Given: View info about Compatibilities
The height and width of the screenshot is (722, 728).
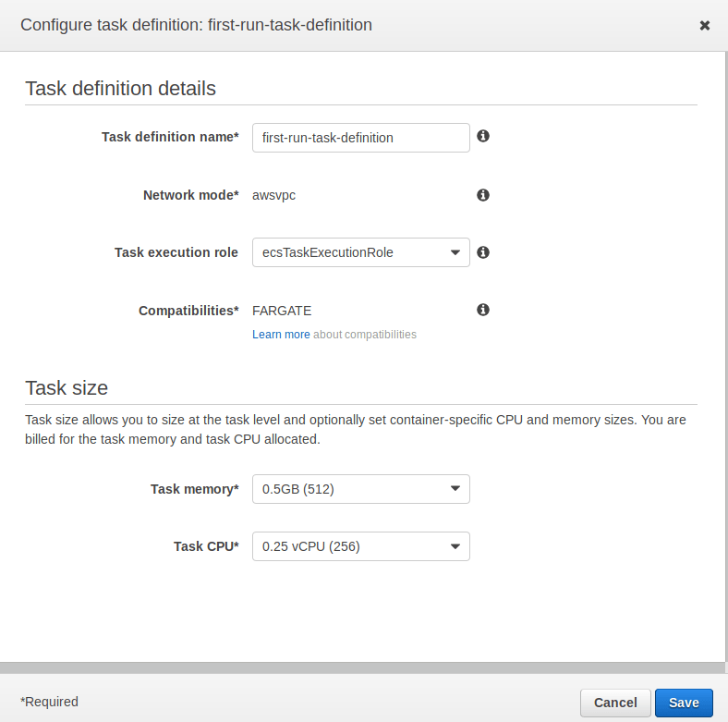Looking at the screenshot, I should coord(482,310).
